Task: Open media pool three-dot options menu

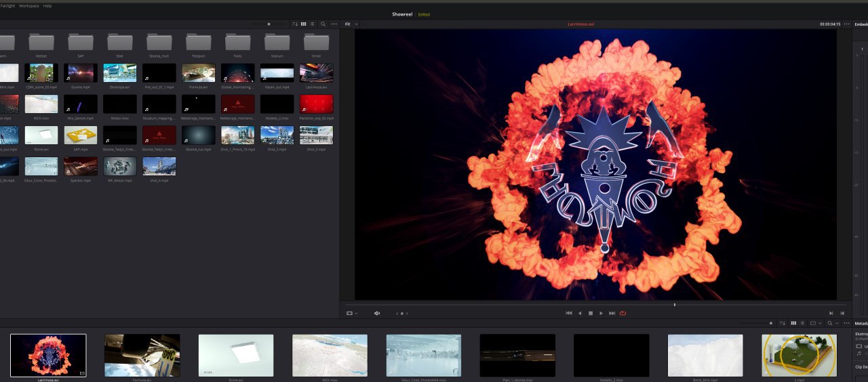Action: [x=334, y=24]
